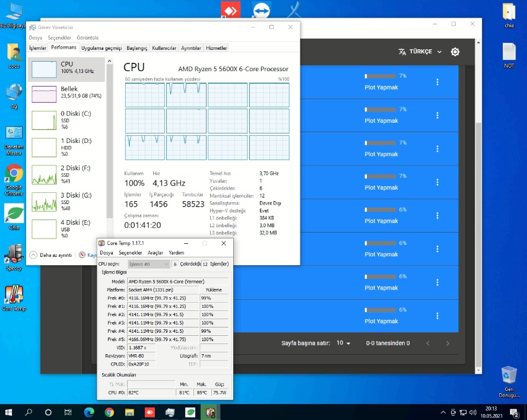Click the Chia leaf taskbar icon
527x420 pixels.
(191, 412)
